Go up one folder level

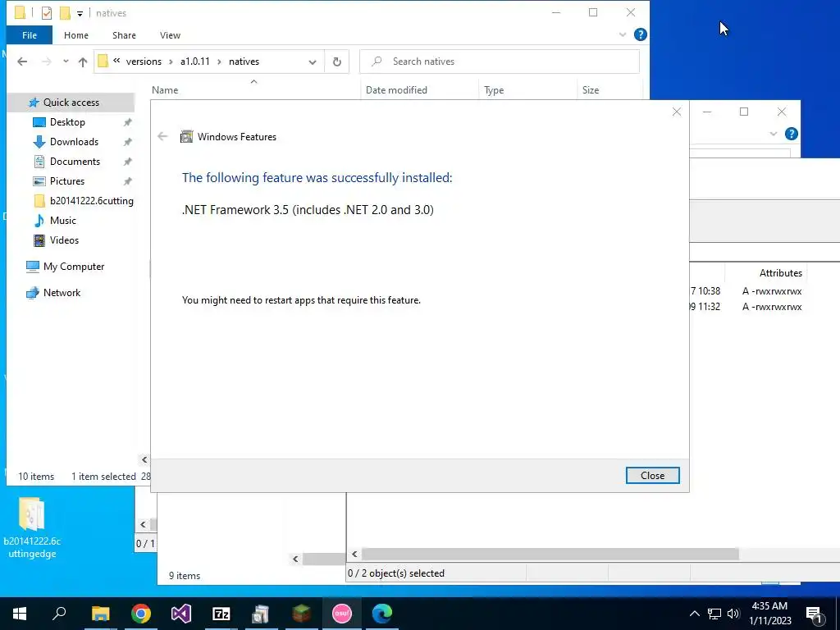(83, 62)
